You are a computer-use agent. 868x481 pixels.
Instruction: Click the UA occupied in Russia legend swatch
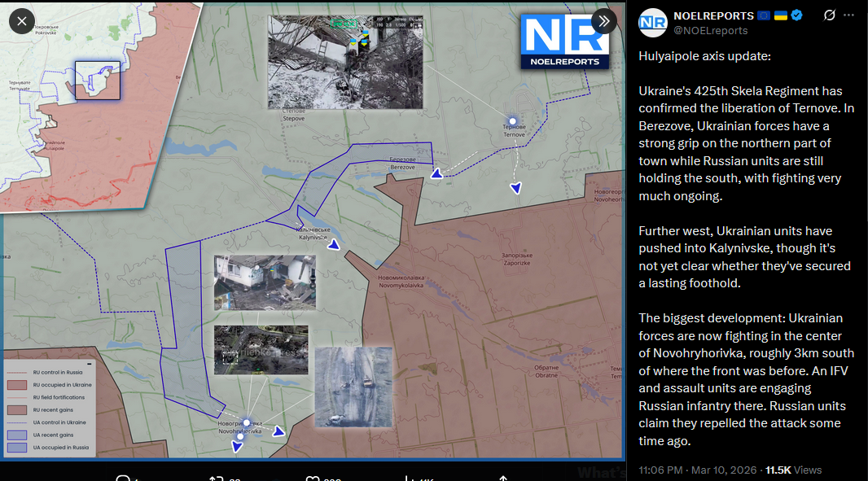(17, 448)
